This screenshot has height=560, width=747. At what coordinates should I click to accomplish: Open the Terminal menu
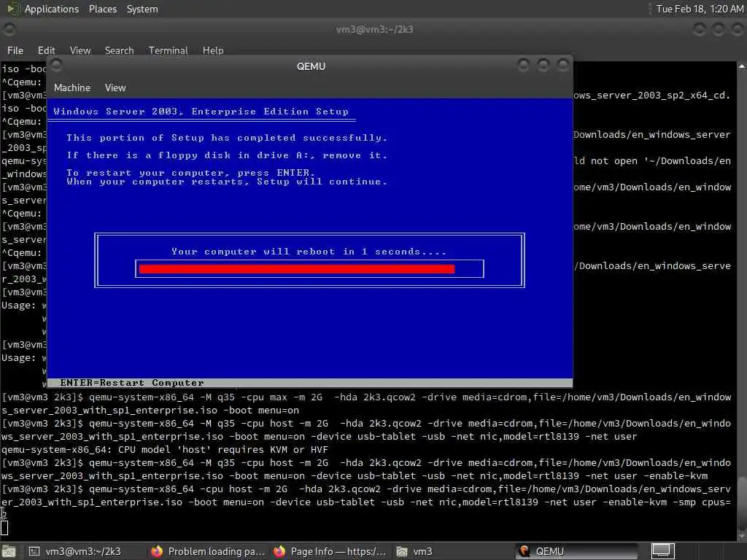[169, 50]
